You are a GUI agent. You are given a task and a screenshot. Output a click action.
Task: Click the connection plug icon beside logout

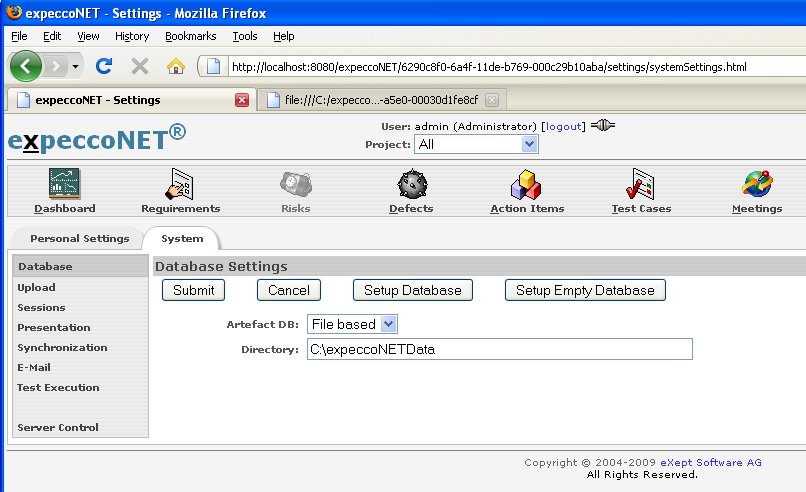(x=602, y=127)
